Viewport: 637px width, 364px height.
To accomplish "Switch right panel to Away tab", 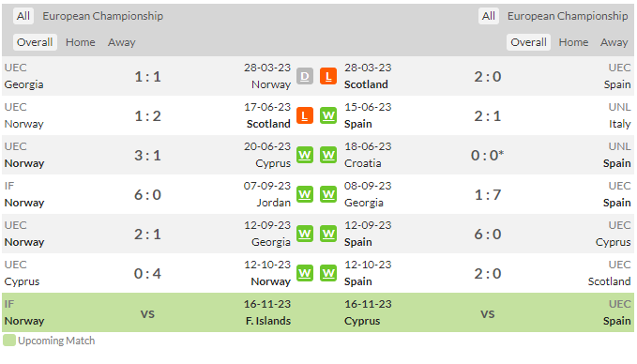I will [614, 42].
